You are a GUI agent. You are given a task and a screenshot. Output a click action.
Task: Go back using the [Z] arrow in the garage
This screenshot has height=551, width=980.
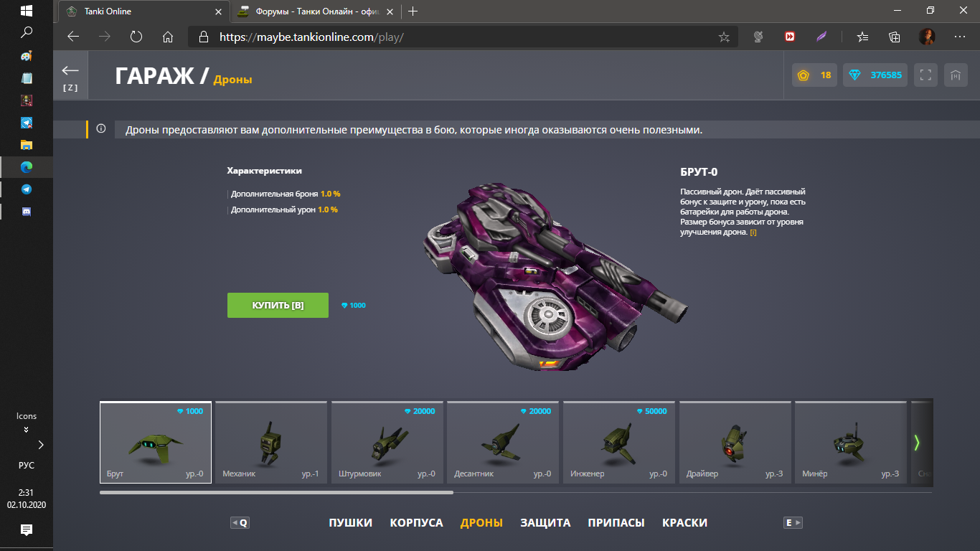(70, 75)
